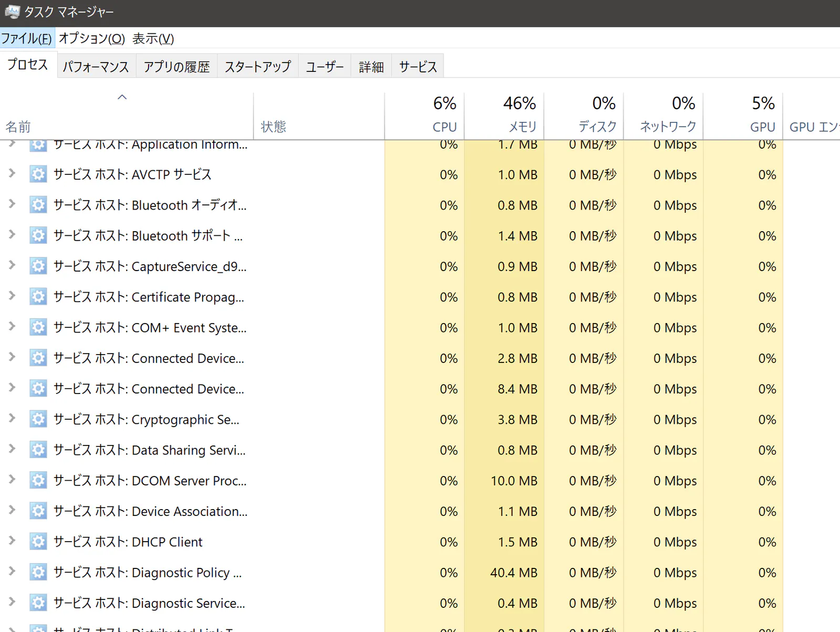Switch to the スタートアップ tab

click(x=258, y=67)
